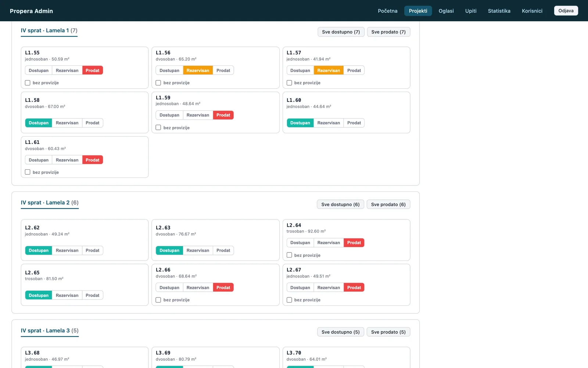Mark all Lamela 1 units sold (7)

pos(388,32)
